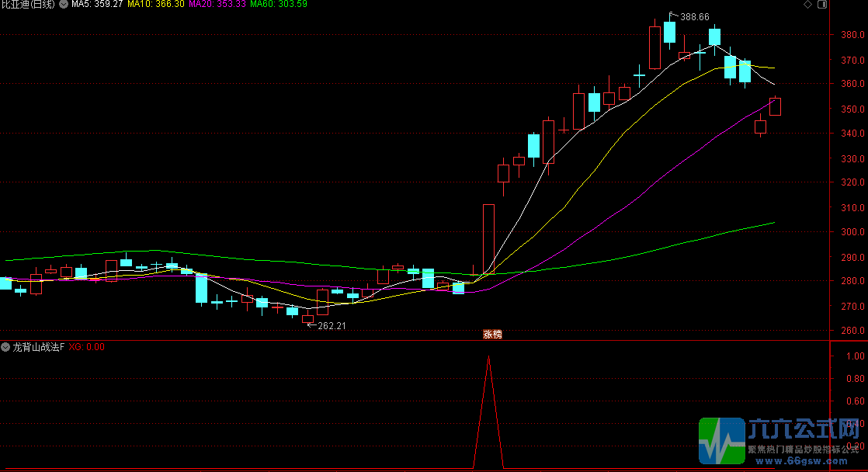
Task: Select the MA5 moving average label
Action: [x=97, y=5]
